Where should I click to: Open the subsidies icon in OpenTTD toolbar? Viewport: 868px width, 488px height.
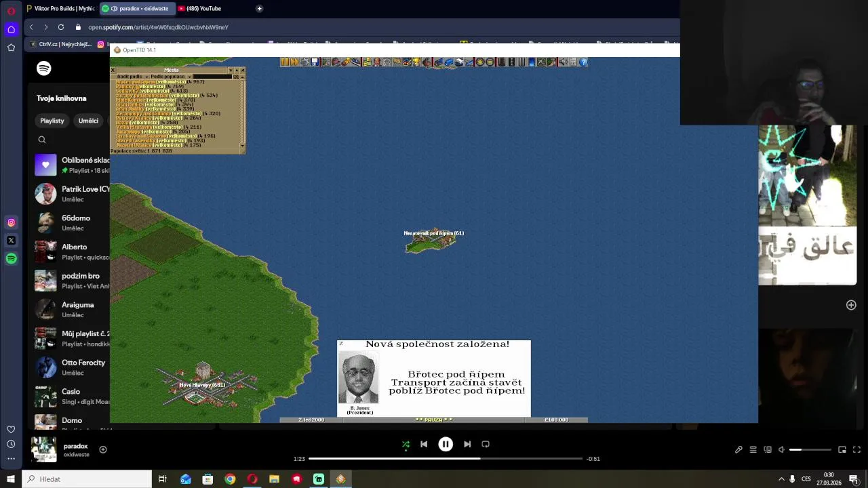346,62
